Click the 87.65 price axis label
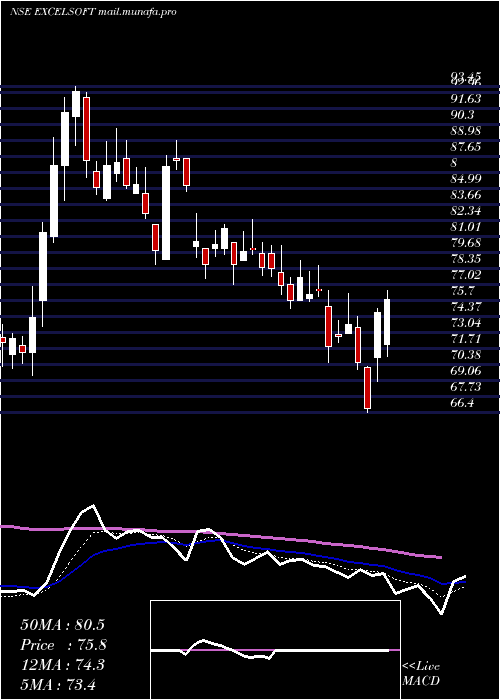This screenshot has height=700, width=500. (466, 147)
